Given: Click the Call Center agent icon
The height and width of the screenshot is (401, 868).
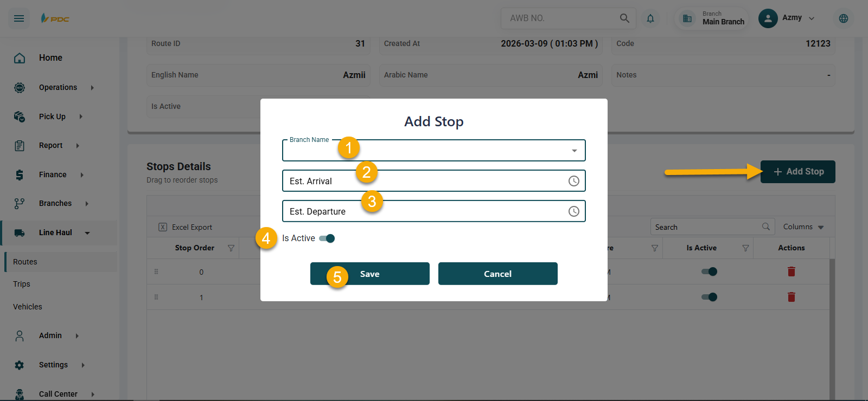Looking at the screenshot, I should [x=20, y=394].
